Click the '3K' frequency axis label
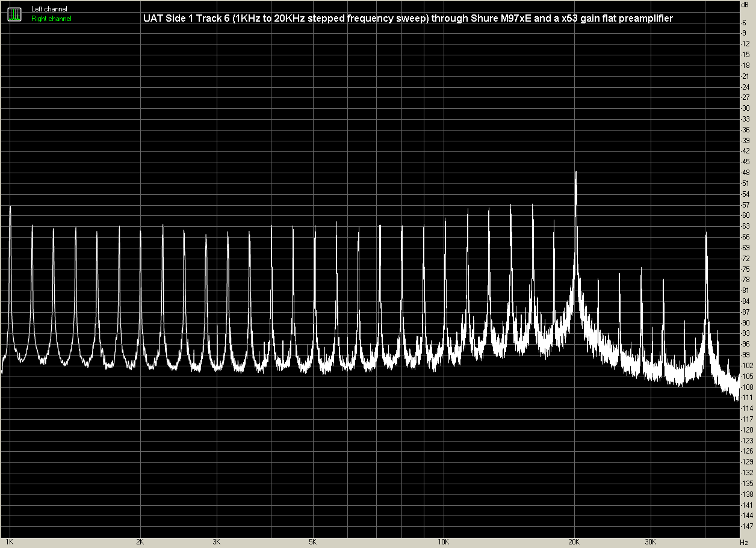756x548 pixels. tap(217, 543)
